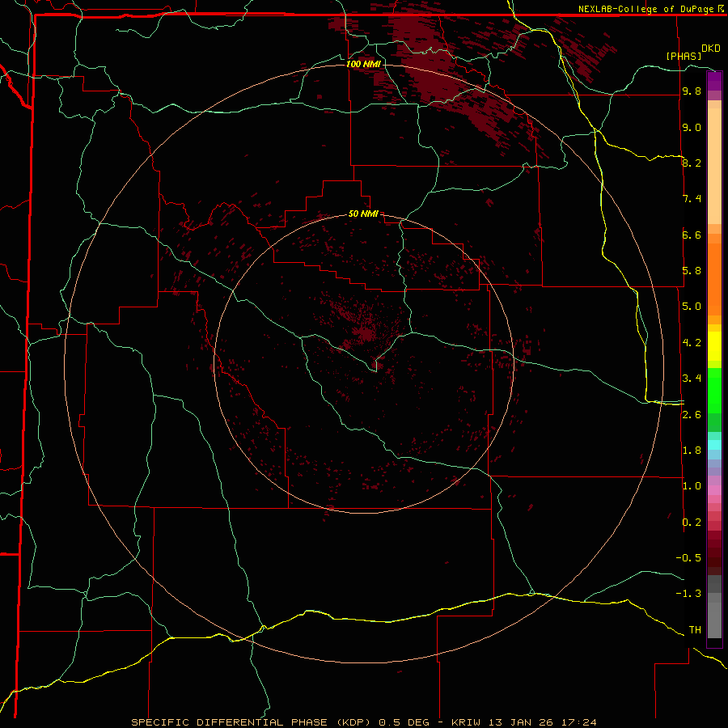
Task: Click the 100 NMI range ring label
Action: 363,64
